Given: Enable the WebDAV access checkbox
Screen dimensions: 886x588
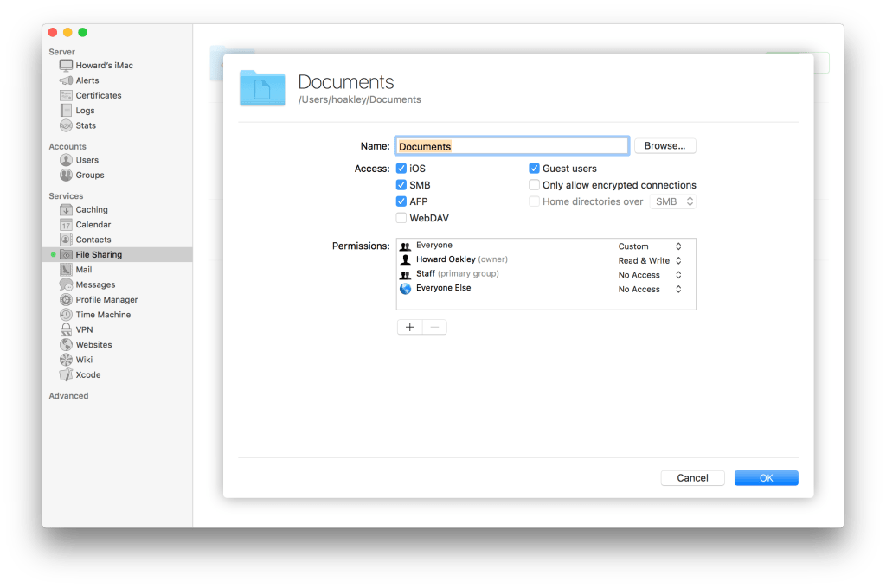Looking at the screenshot, I should (401, 218).
